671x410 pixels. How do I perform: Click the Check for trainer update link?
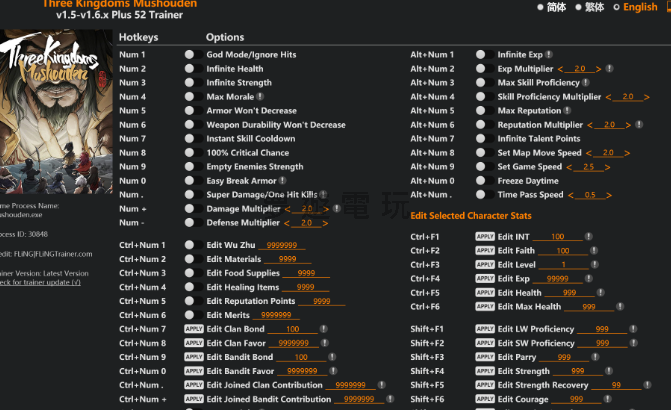pyautogui.click(x=40, y=282)
